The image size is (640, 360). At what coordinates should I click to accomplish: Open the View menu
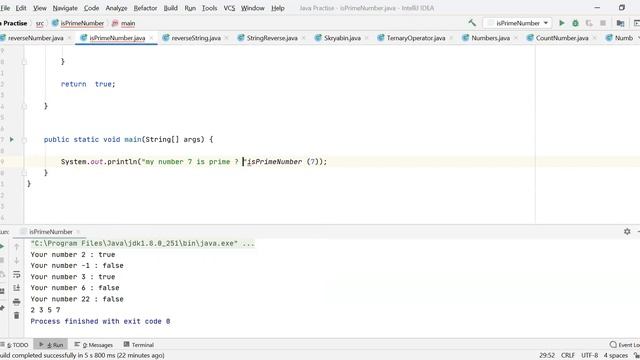tap(40, 8)
